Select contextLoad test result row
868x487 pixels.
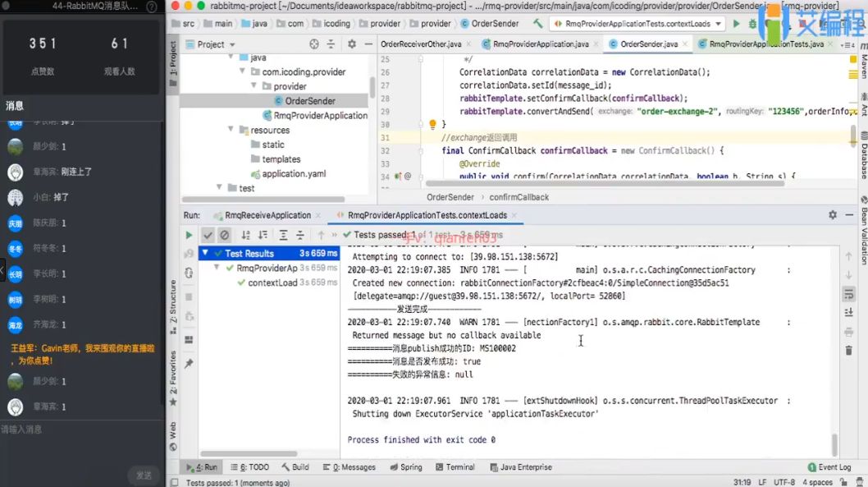269,282
